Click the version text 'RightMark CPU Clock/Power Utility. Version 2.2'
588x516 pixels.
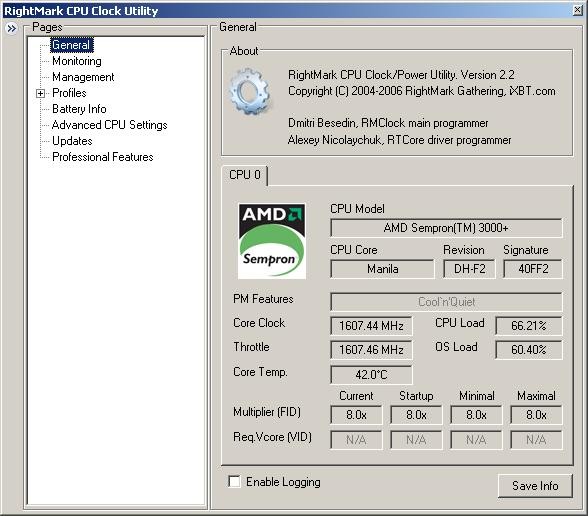pyautogui.click(x=401, y=75)
